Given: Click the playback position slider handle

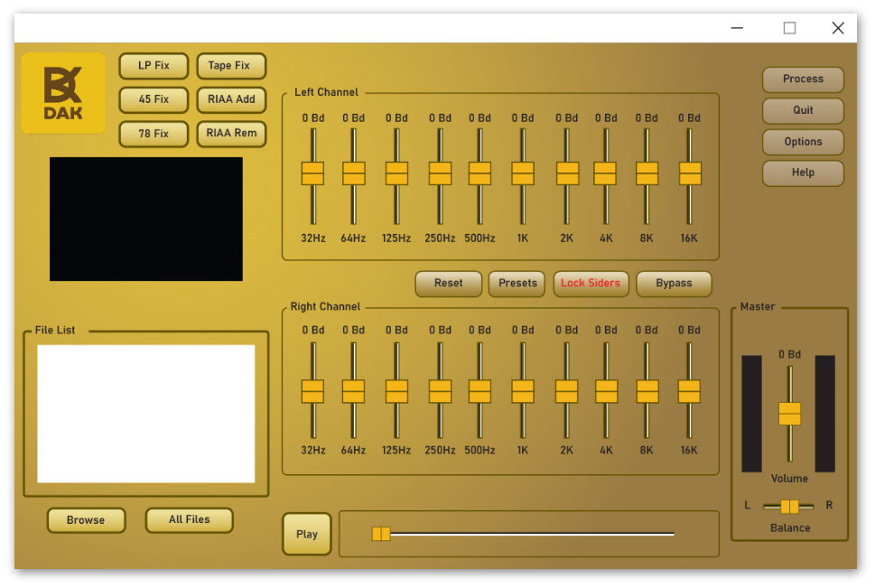Looking at the screenshot, I should [381, 534].
